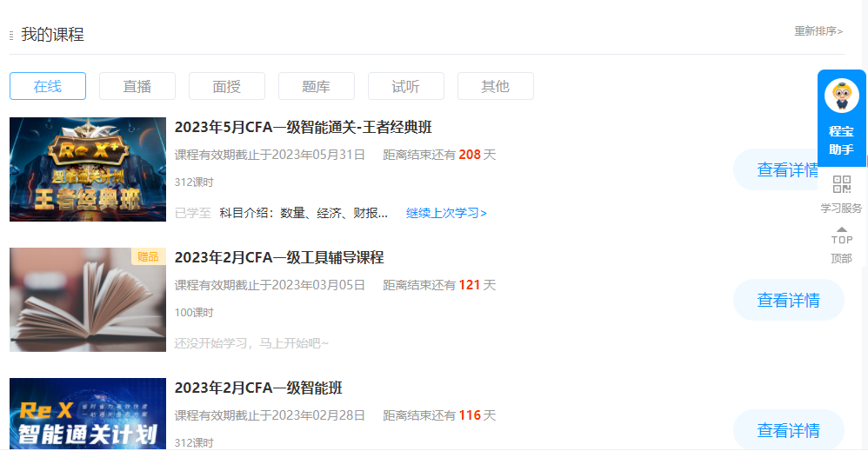Select the 在线 tab

click(x=48, y=86)
